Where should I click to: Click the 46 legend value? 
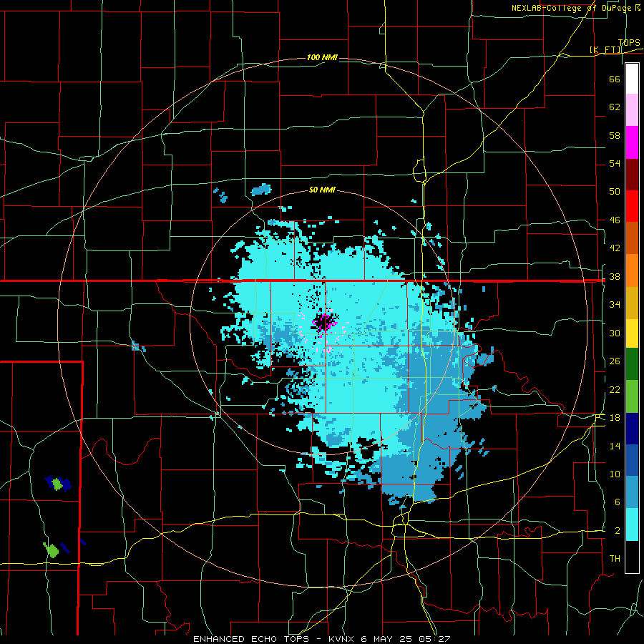615,220
